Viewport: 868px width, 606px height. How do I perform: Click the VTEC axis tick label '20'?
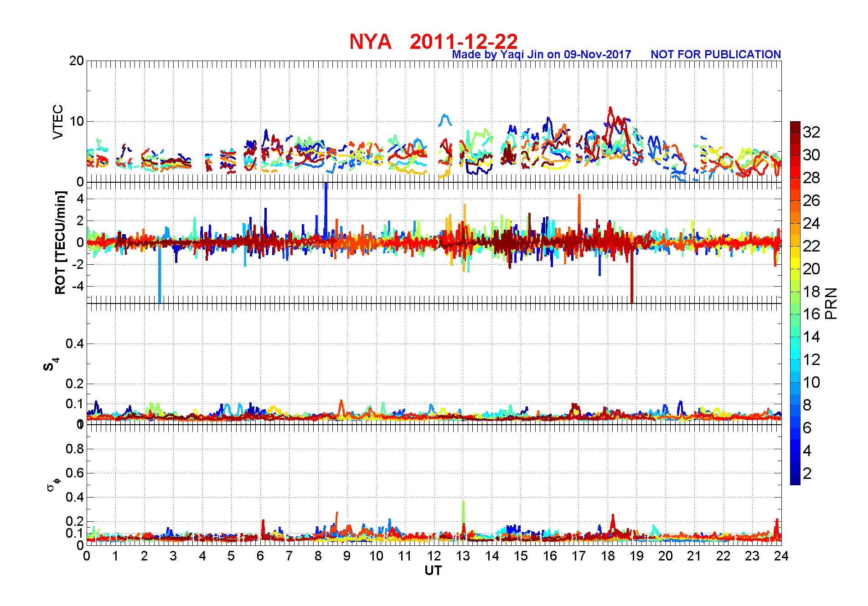[x=77, y=61]
